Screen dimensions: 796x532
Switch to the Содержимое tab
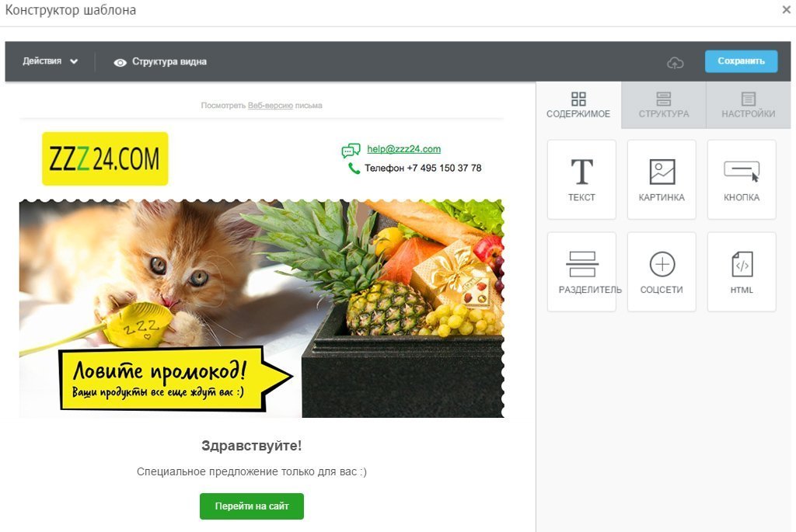coord(578,105)
